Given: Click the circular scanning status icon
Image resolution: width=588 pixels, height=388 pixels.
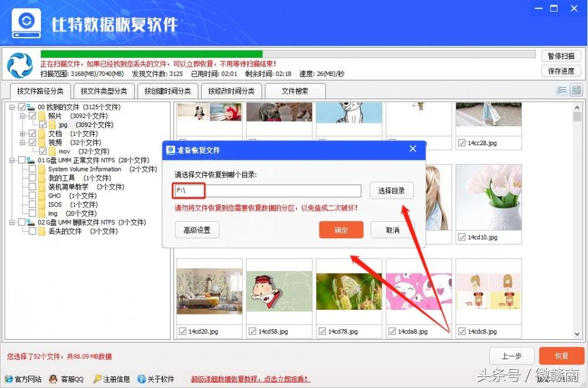Looking at the screenshot, I should coord(20,62).
